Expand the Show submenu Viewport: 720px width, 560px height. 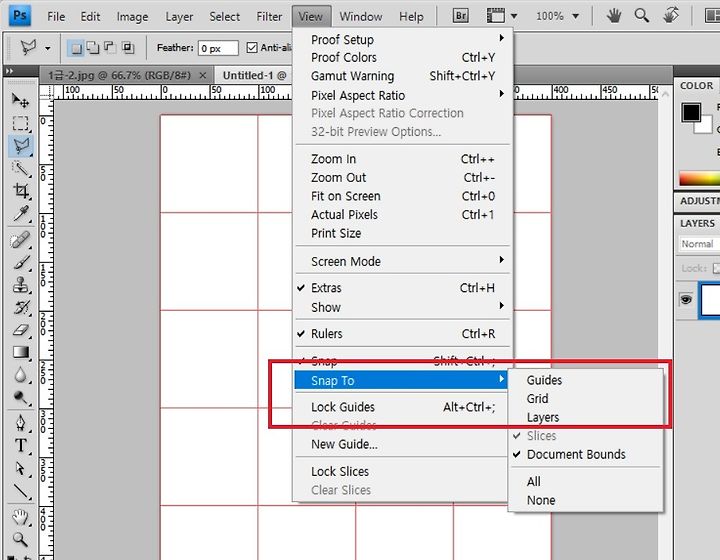(402, 307)
